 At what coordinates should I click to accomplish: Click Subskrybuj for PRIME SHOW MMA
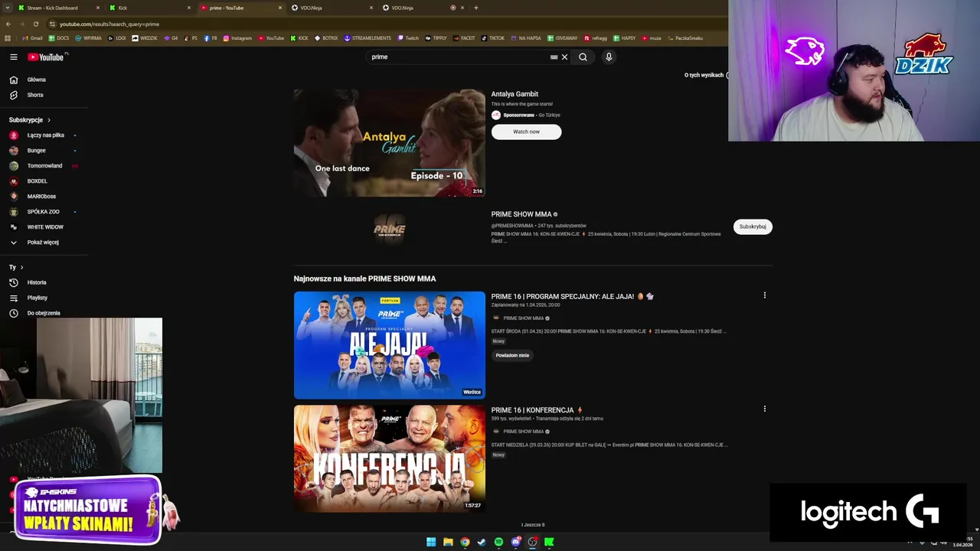[x=753, y=227]
